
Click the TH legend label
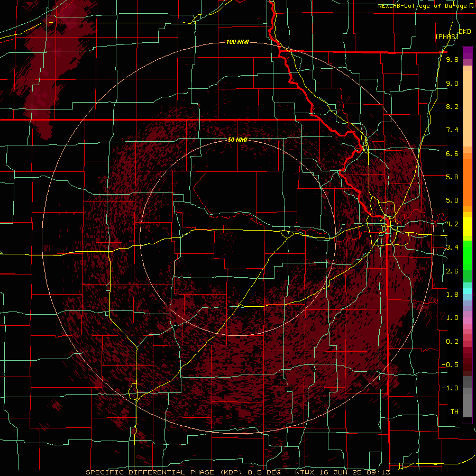(x=454, y=412)
